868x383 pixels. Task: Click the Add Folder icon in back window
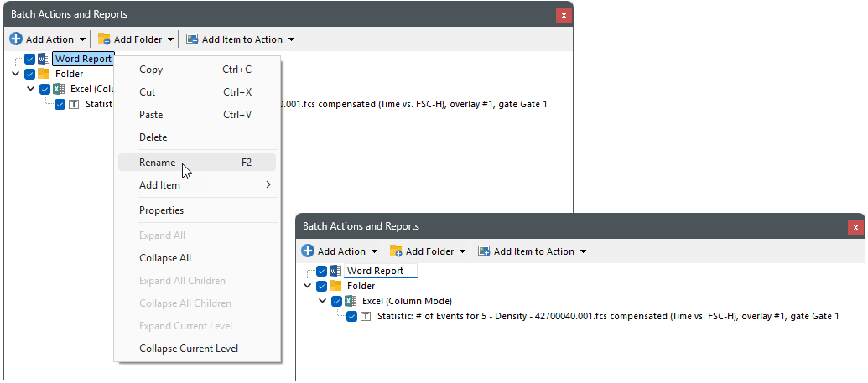coord(104,39)
